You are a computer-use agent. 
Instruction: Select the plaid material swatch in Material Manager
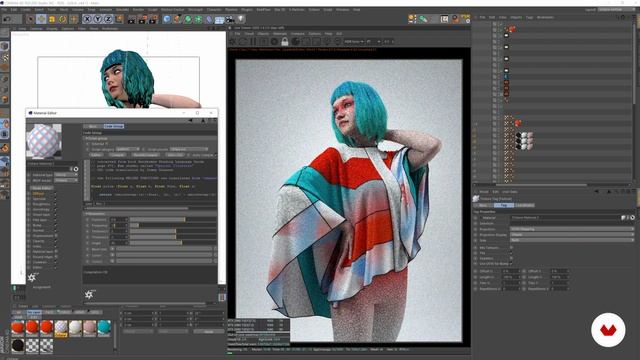pyautogui.click(x=61, y=328)
